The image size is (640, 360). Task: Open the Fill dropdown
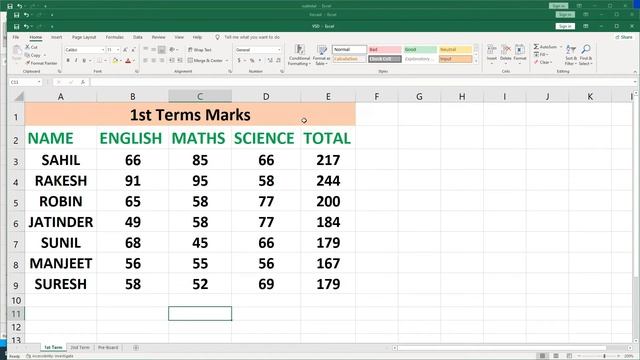pos(541,54)
